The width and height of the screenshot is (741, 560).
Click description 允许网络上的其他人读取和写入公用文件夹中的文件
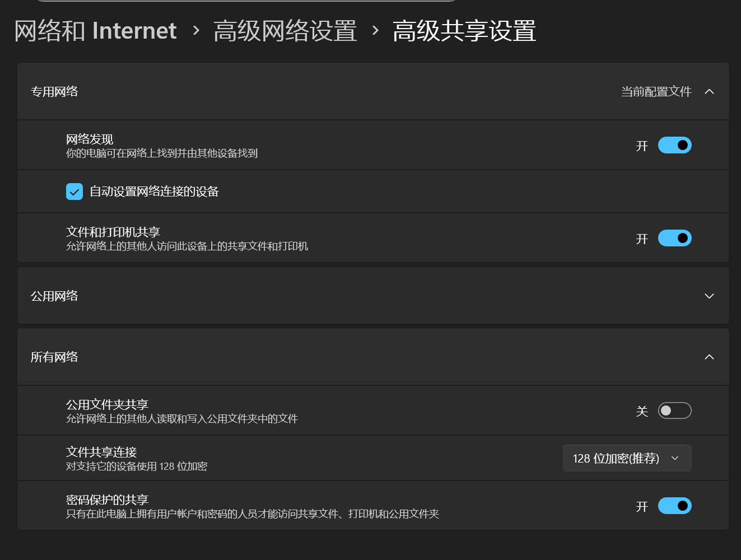pyautogui.click(x=182, y=418)
